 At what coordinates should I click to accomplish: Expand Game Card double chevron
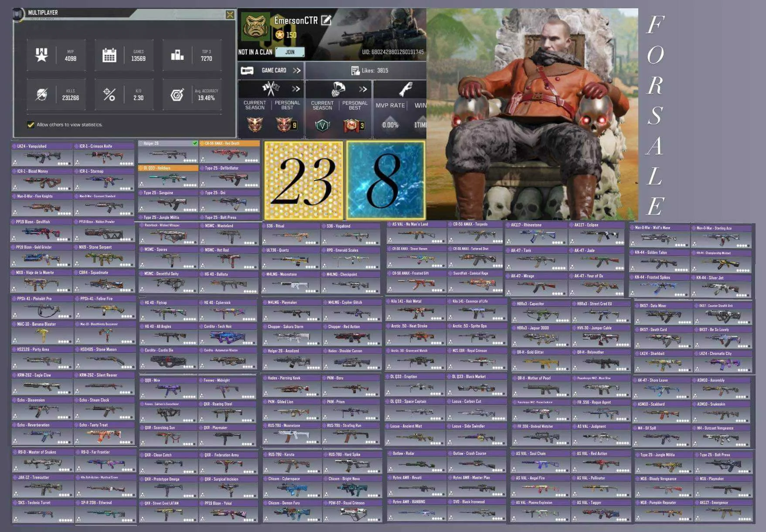(296, 70)
